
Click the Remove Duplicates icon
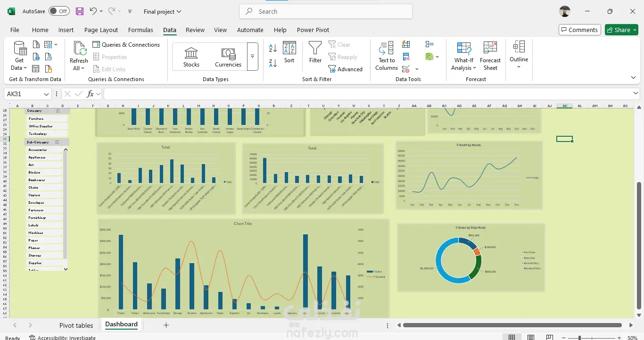406,57
